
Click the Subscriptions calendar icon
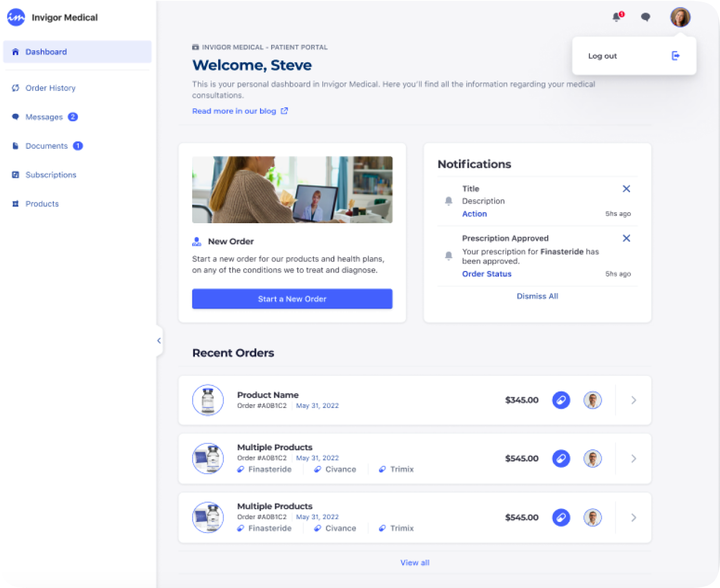pos(16,174)
